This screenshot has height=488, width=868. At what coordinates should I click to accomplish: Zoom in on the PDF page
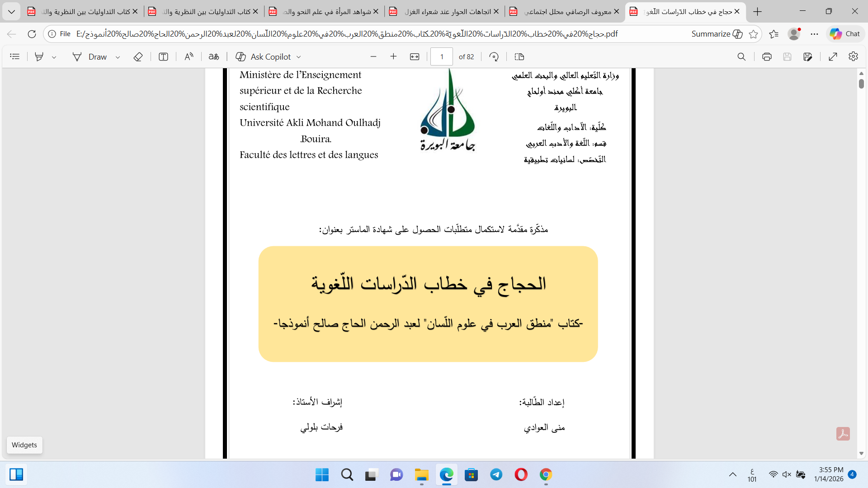(394, 56)
